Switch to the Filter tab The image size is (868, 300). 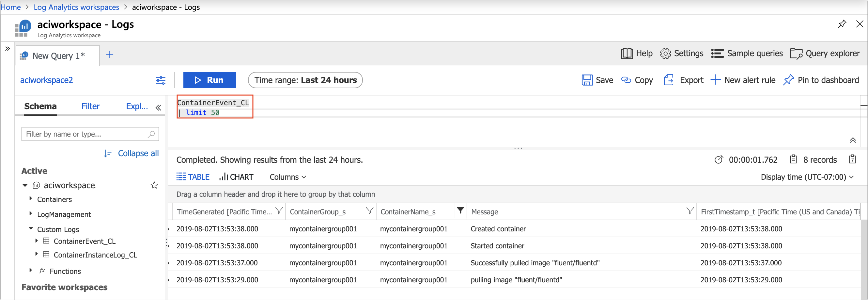[x=90, y=106]
